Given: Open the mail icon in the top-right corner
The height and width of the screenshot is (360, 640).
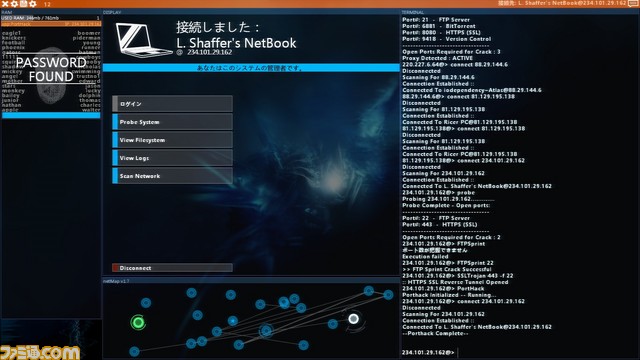Looking at the screenshot, I should tap(633, 3).
